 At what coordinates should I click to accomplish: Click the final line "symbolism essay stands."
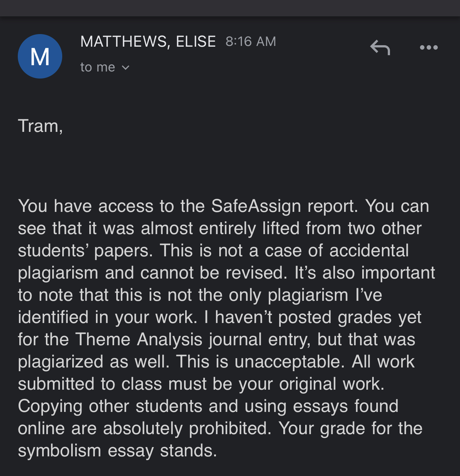(x=117, y=450)
